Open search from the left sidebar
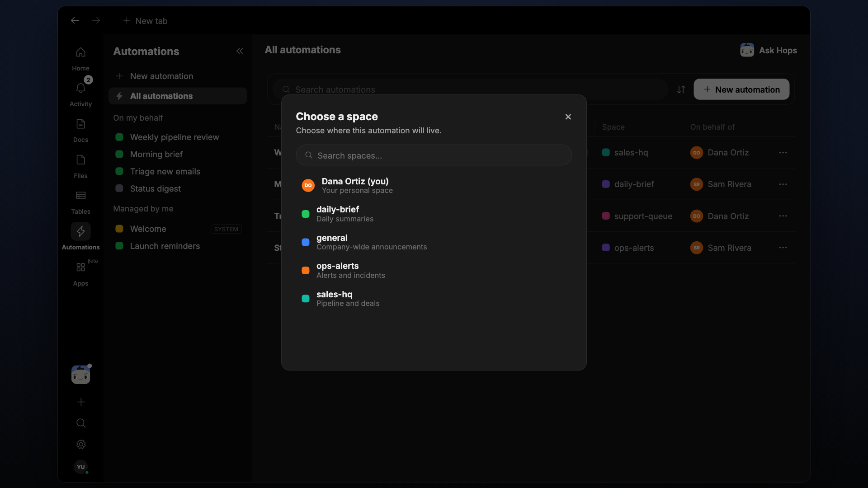Viewport: 868px width, 488px height. coord(81,423)
